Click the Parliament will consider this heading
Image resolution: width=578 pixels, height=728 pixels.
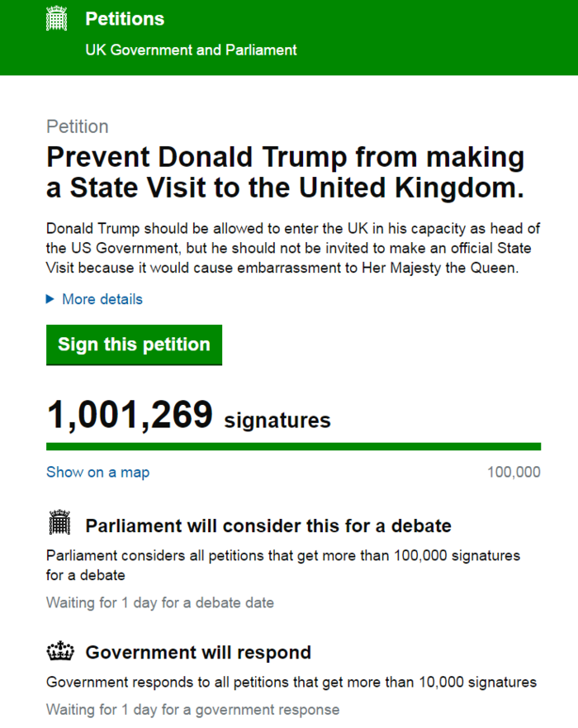(268, 526)
